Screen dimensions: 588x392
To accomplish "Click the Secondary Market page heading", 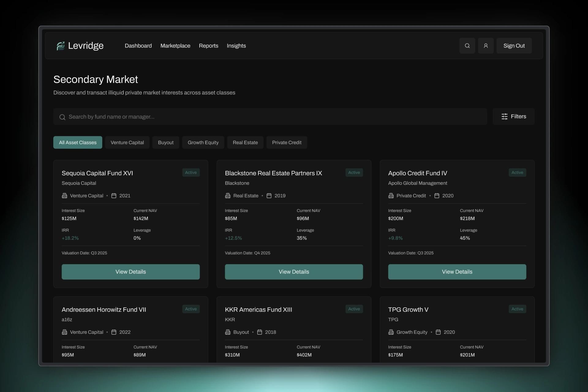I will [x=96, y=80].
